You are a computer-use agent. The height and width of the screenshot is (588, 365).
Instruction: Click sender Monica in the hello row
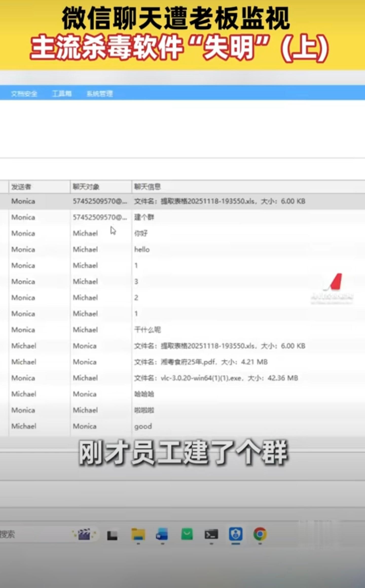[x=23, y=249]
